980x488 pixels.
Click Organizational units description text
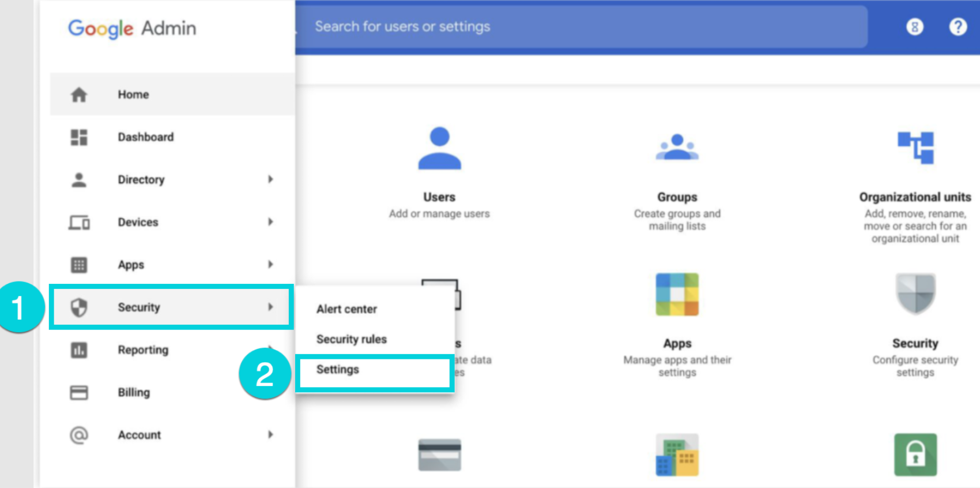click(915, 226)
